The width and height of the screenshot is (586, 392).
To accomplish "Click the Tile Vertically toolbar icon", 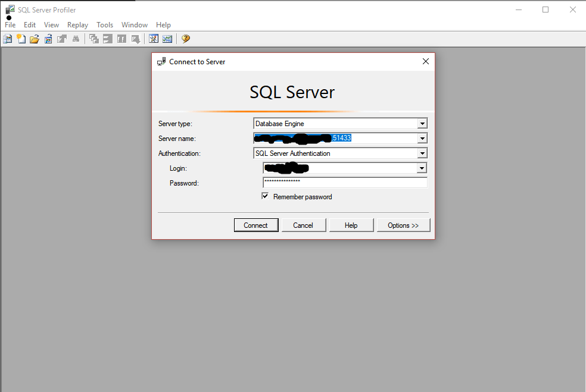I will [x=121, y=39].
